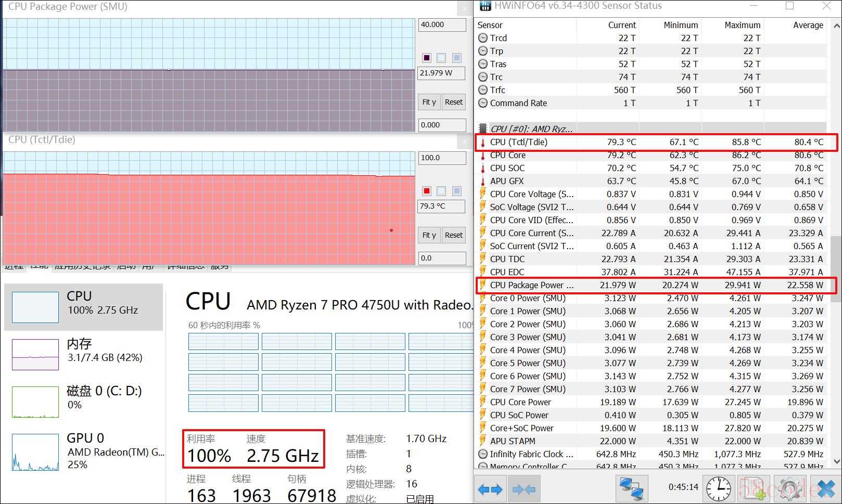Click the HWiNFO scrollbar up arrow
The width and height of the screenshot is (842, 504).
coord(836,25)
